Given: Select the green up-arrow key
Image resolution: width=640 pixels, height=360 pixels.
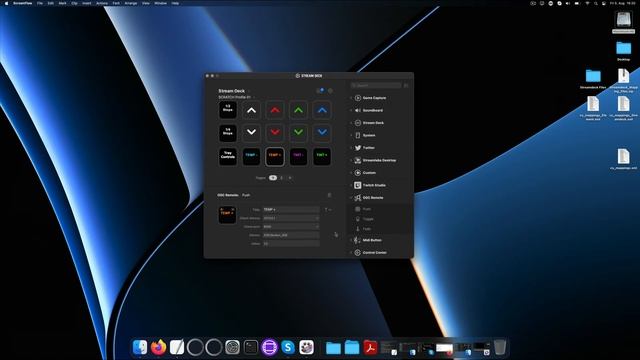Looking at the screenshot, I should click(298, 110).
